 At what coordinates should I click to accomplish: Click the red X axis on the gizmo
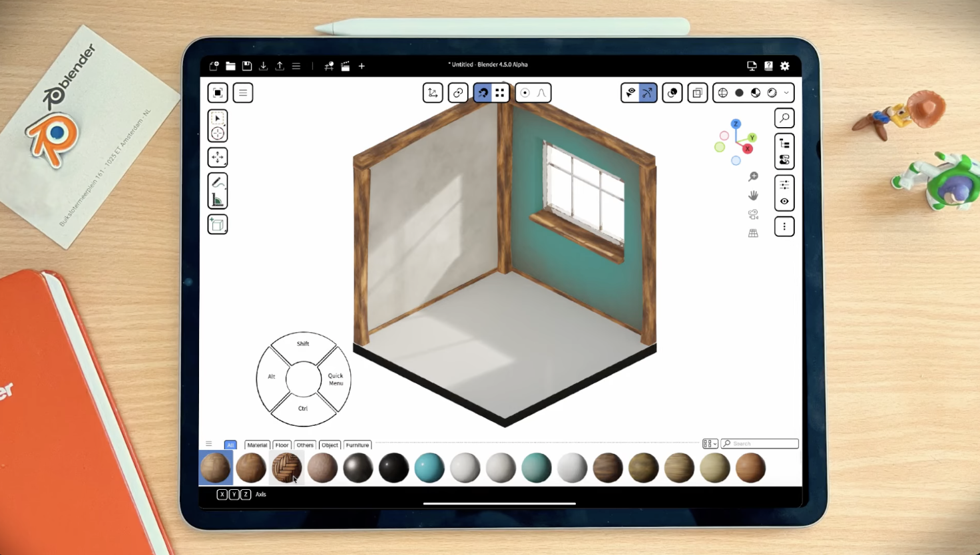[747, 148]
